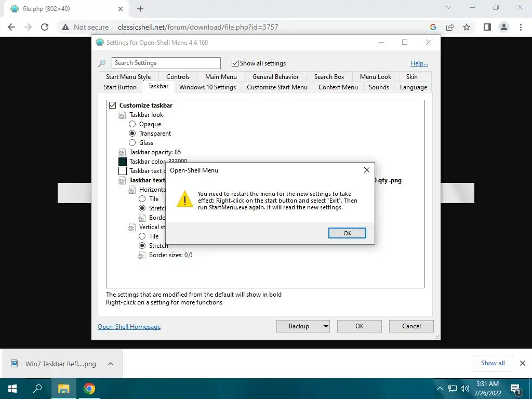Close the downloads bar
The height and width of the screenshot is (399, 532).
pos(523,363)
